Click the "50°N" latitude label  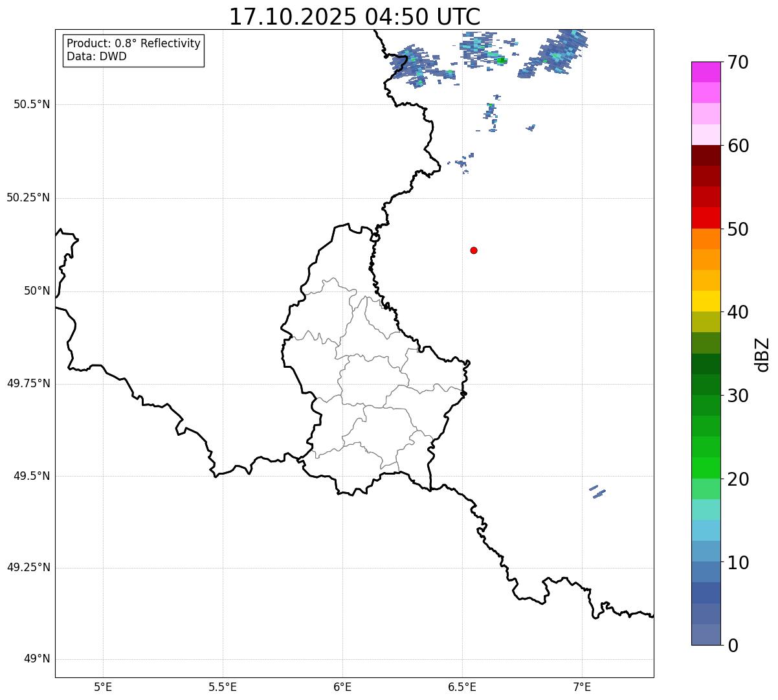coord(37,291)
